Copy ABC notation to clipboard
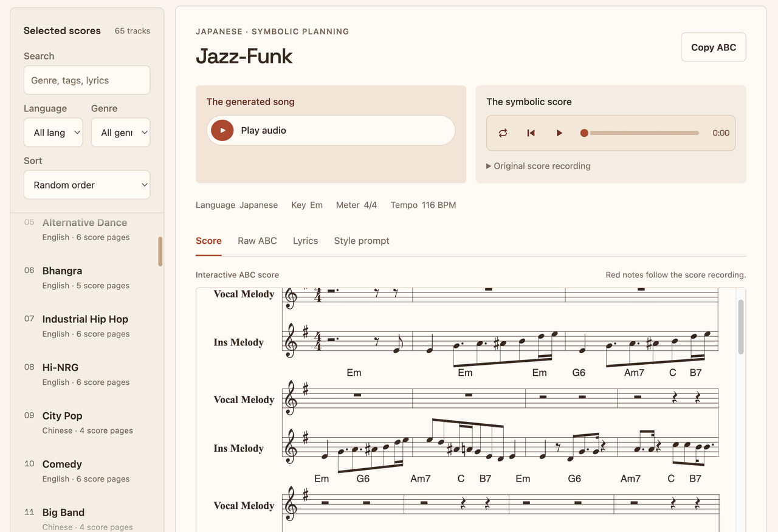Viewport: 778px width, 532px height. (714, 47)
